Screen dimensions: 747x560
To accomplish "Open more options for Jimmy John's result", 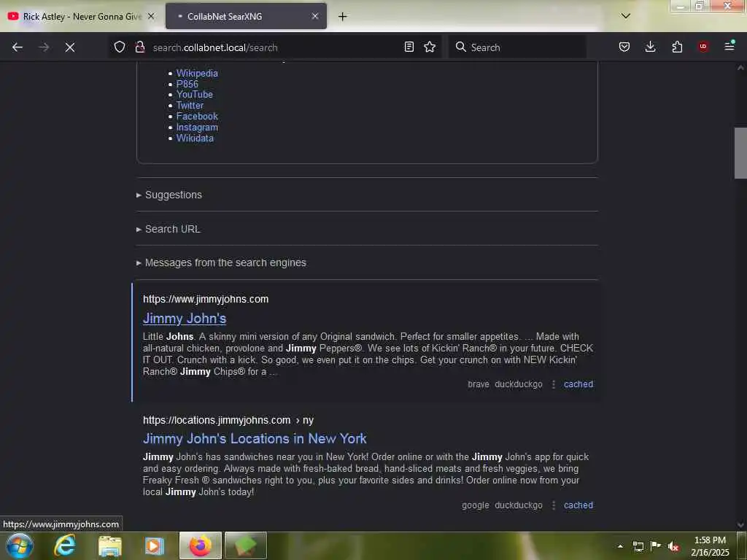I will 553,384.
